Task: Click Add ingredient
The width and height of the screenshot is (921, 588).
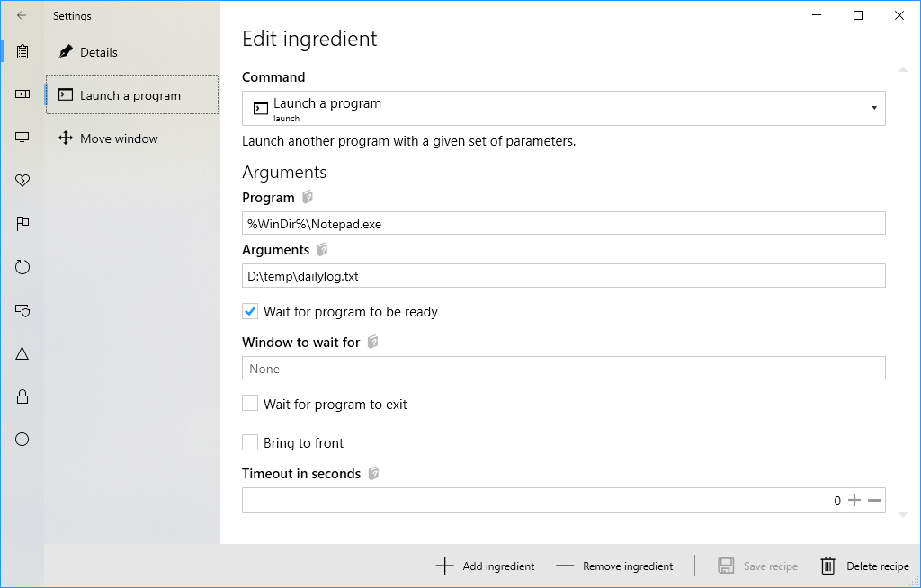Action: coord(485,566)
